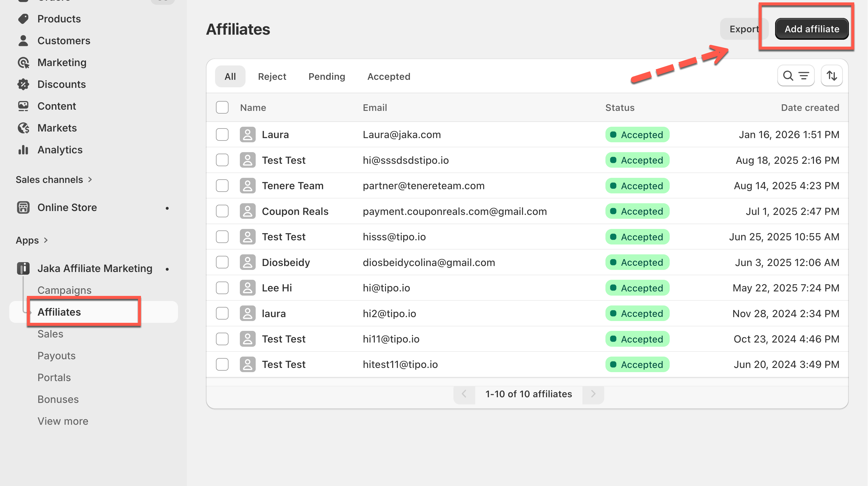Click the Analytics bar chart icon
Screen dimensions: 868x486
pos(23,150)
